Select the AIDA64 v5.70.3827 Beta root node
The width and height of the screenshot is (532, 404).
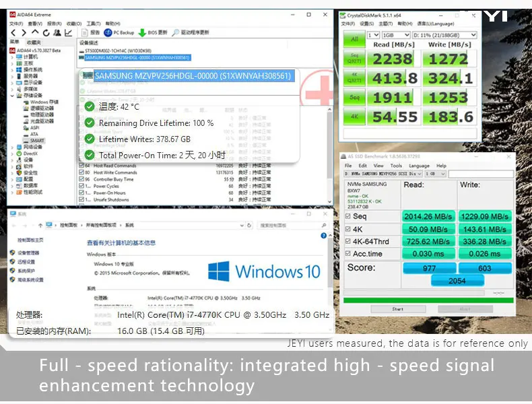tap(35, 50)
